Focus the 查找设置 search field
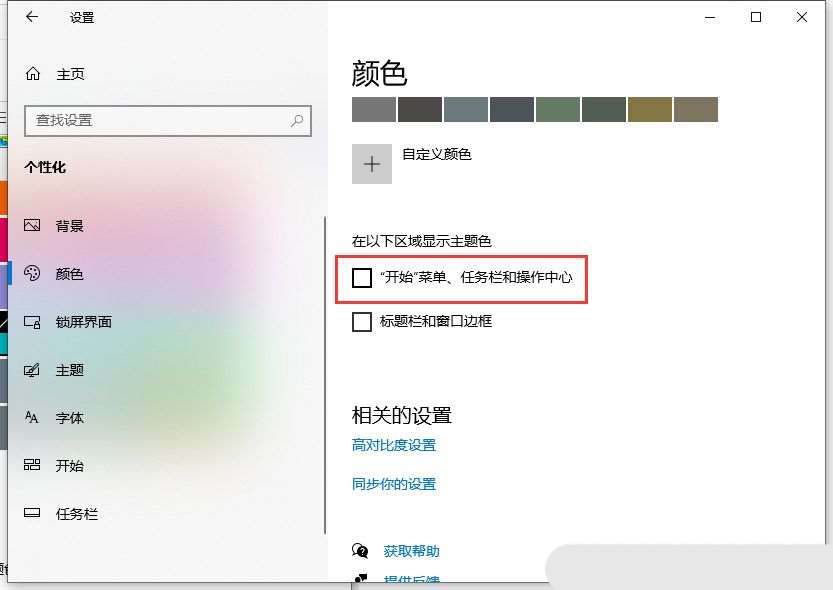The width and height of the screenshot is (833, 590). 168,121
